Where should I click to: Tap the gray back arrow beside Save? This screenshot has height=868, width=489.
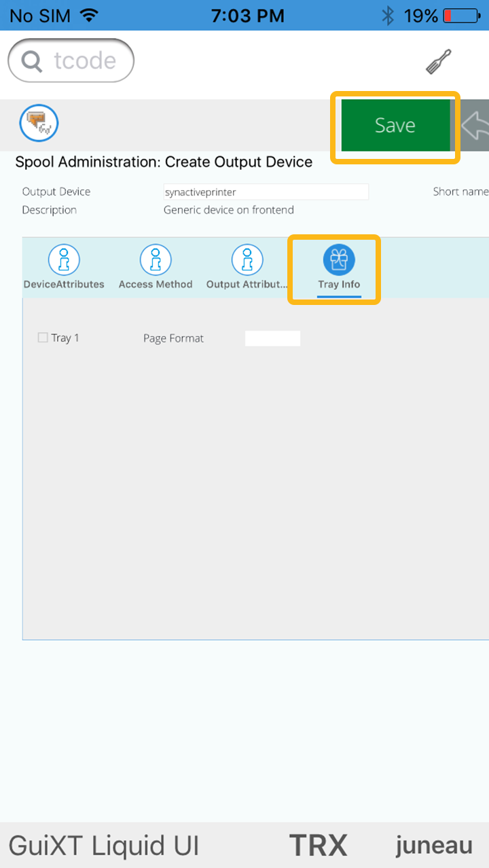tap(475, 125)
